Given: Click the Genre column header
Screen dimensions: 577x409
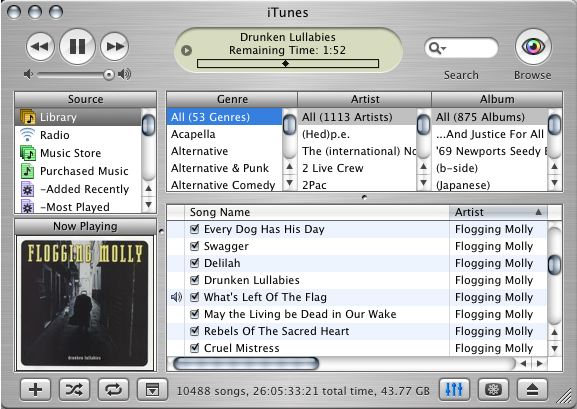Looking at the screenshot, I should 232,99.
